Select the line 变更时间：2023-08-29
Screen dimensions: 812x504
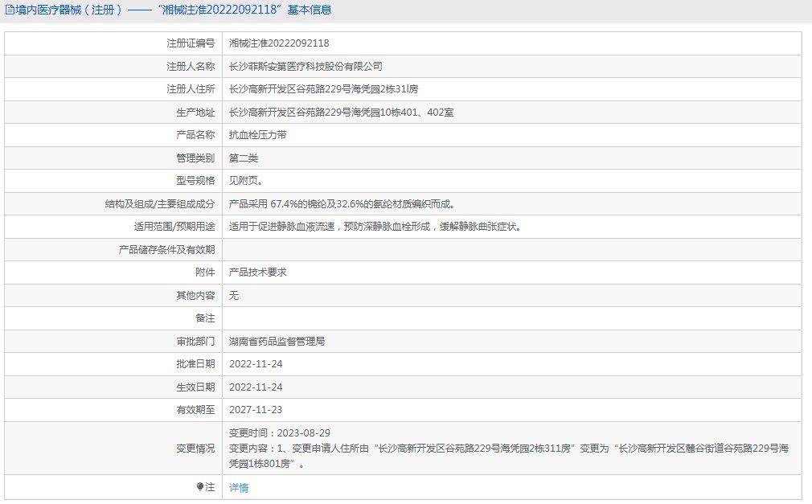(x=280, y=433)
